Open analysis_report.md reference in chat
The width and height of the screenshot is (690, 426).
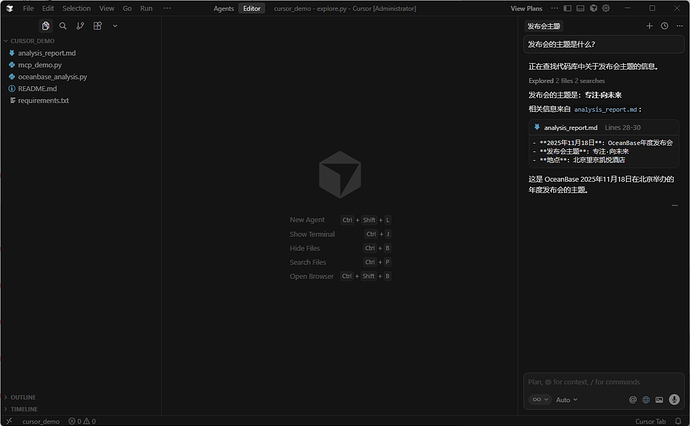tap(570, 128)
